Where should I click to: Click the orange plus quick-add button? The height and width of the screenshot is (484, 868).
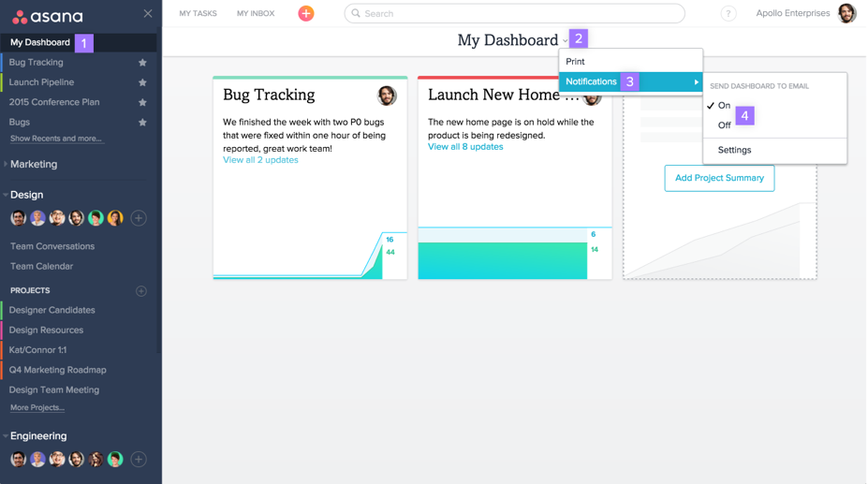pyautogui.click(x=306, y=13)
